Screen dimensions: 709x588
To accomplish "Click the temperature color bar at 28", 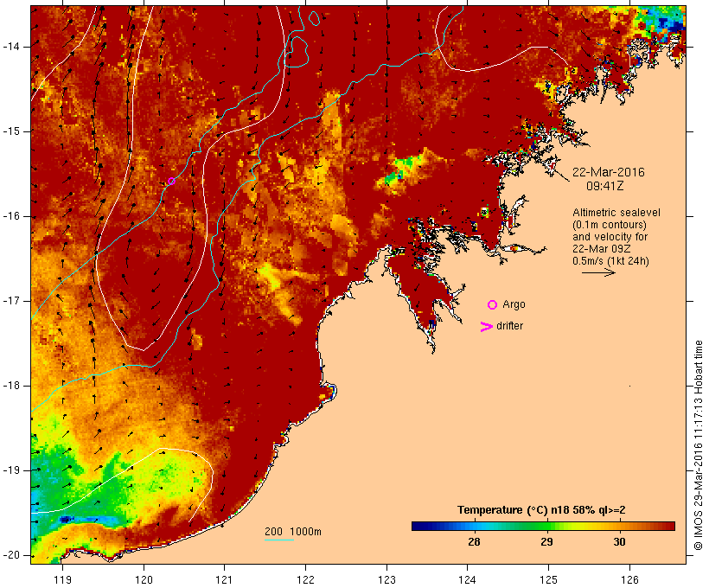I will pos(474,526).
